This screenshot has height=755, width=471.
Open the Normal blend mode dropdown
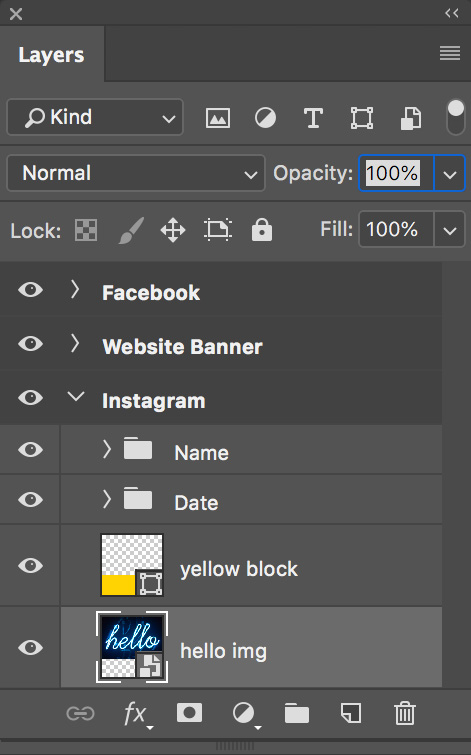tap(136, 173)
